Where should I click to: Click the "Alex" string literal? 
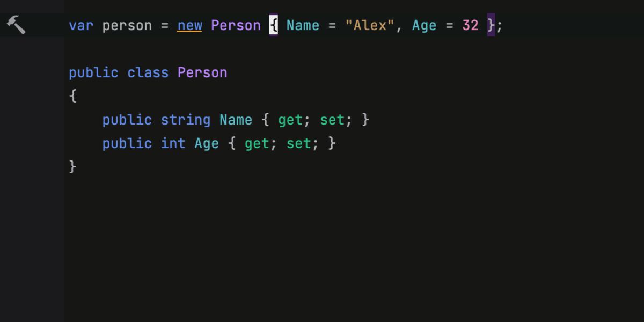(x=370, y=25)
